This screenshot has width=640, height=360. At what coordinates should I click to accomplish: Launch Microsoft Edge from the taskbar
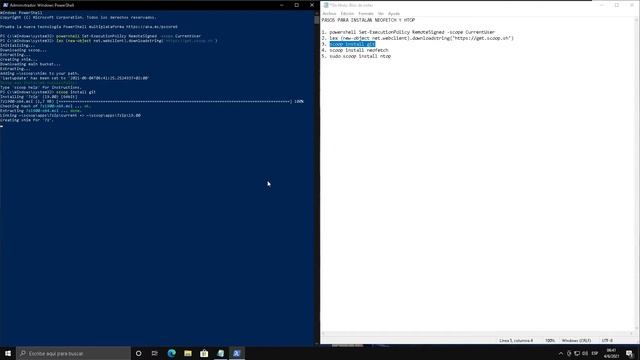coord(171,353)
